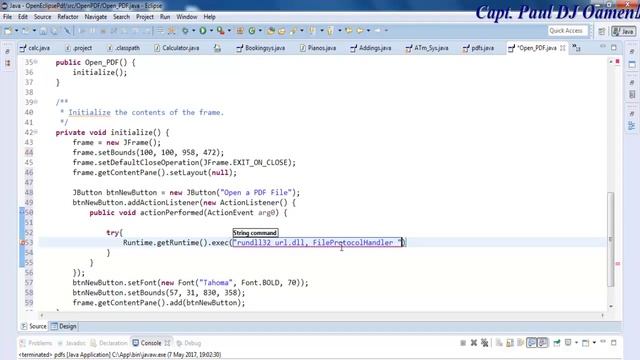Open the Window menu

click(187, 17)
